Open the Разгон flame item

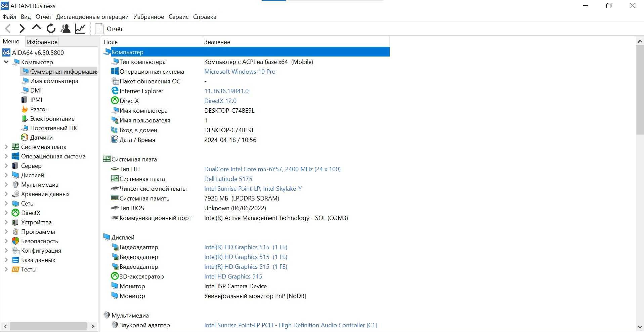tap(35, 109)
